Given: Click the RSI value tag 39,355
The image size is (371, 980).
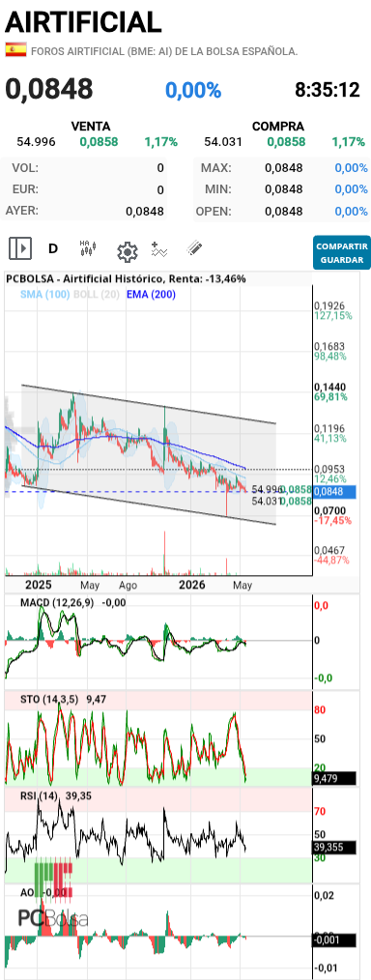Looking at the screenshot, I should pyautogui.click(x=334, y=848).
